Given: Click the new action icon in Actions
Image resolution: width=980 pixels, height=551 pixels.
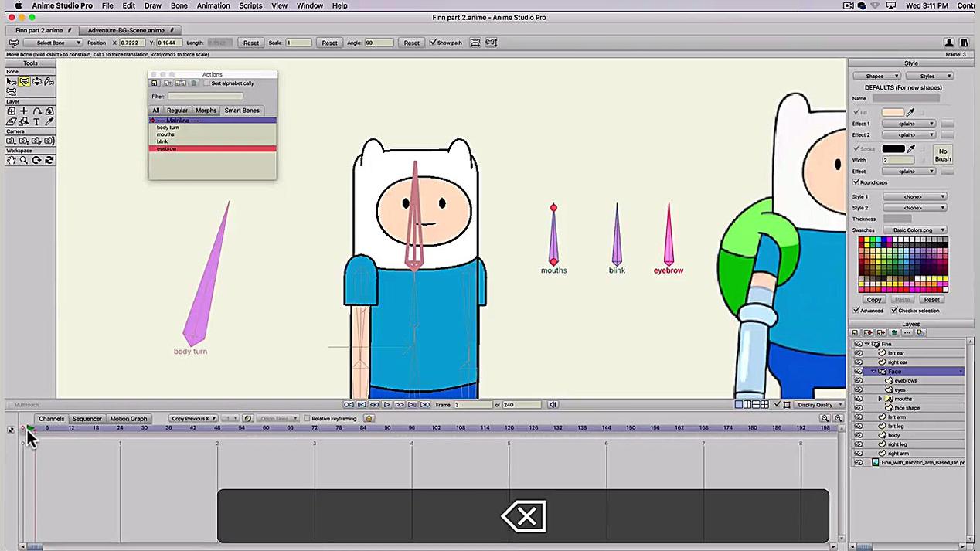Looking at the screenshot, I should [154, 83].
